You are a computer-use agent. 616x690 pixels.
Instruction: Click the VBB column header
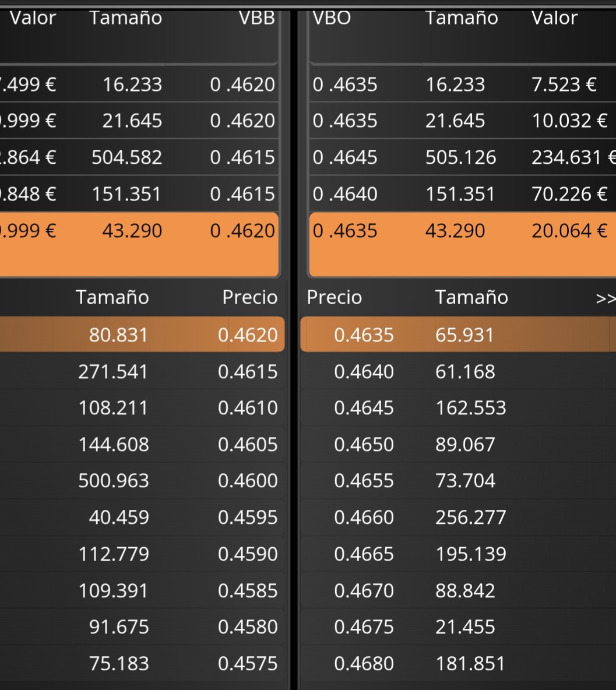pos(256,18)
